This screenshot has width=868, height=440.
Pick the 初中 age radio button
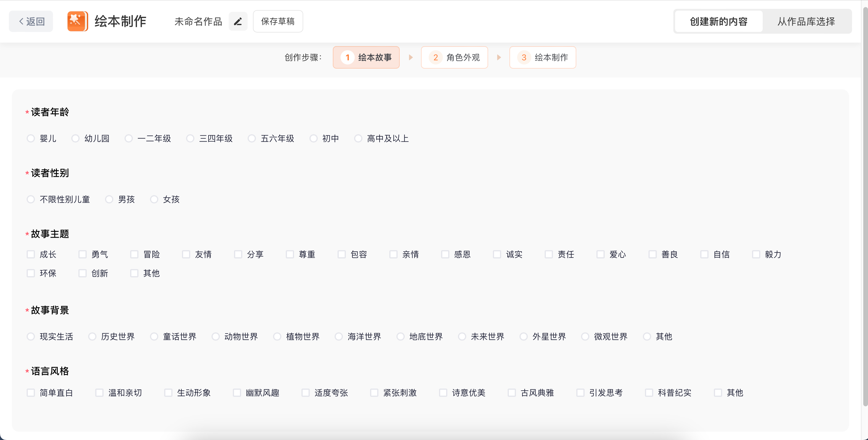pyautogui.click(x=314, y=138)
